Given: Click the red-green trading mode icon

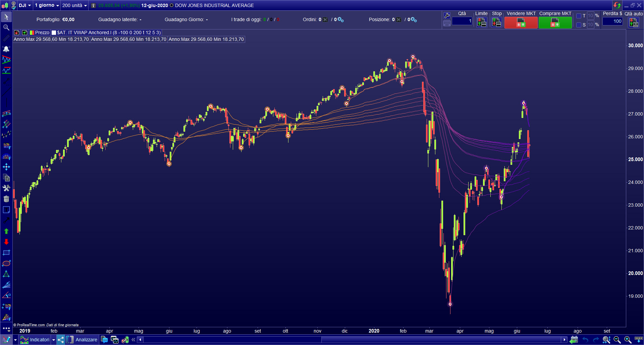Looking at the screenshot, I should point(617,5).
